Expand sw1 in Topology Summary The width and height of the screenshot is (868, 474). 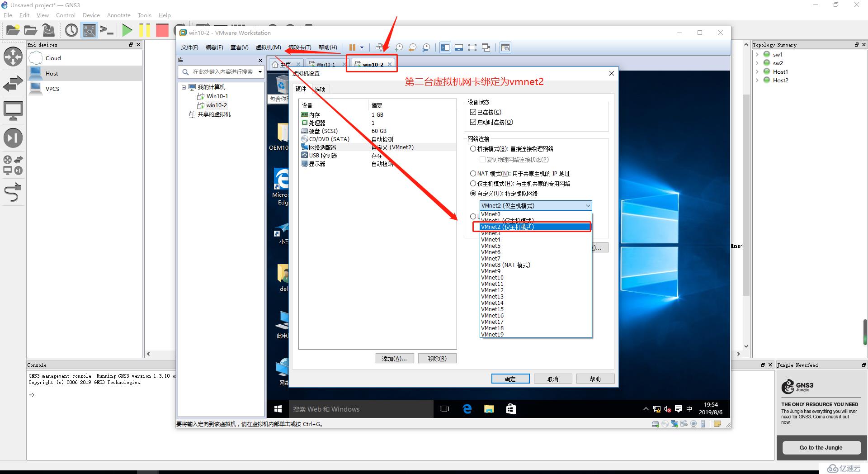757,54
